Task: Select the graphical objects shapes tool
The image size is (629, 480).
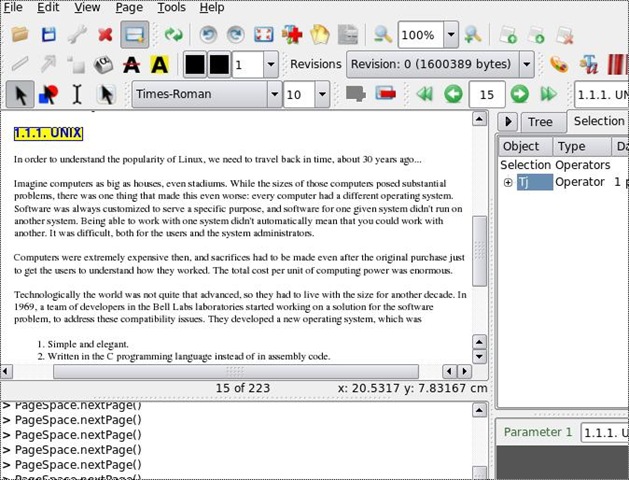Action: (x=49, y=95)
